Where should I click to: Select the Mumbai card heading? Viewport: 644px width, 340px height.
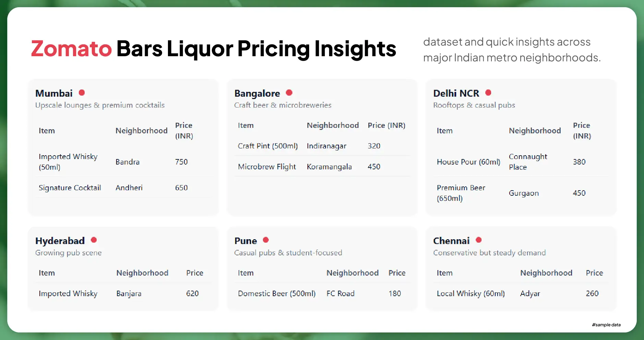pyautogui.click(x=54, y=93)
